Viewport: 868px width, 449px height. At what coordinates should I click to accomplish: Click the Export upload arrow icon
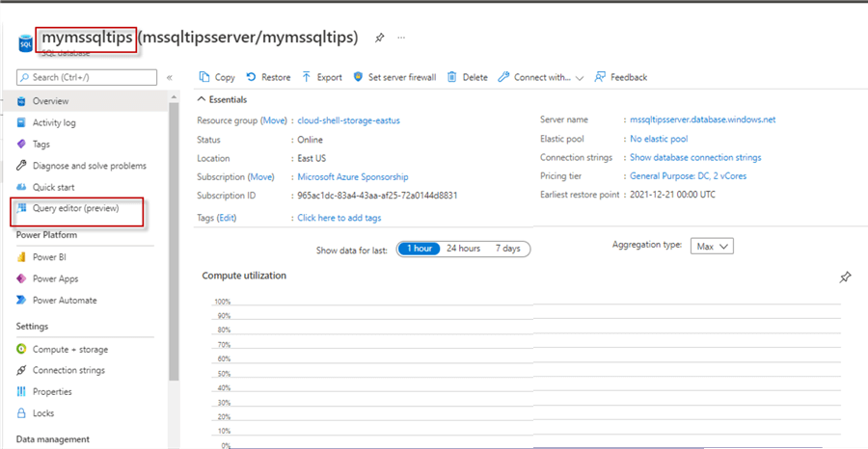(x=306, y=77)
